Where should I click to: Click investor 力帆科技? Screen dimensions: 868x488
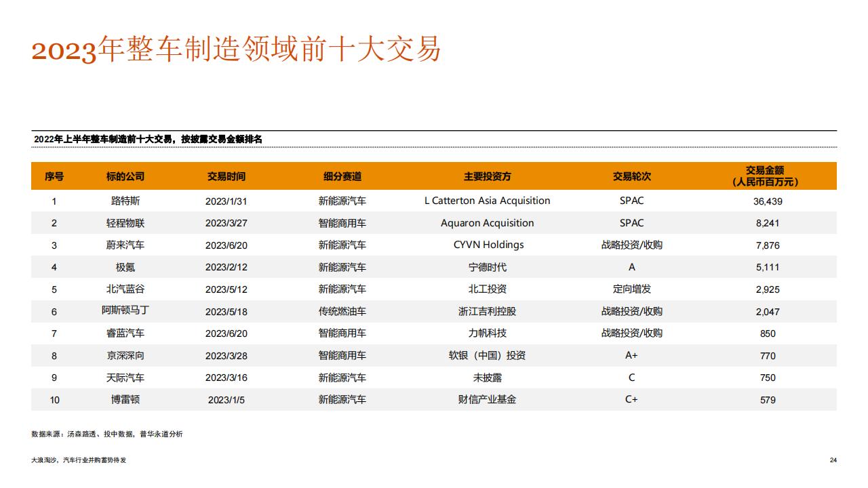tap(488, 333)
